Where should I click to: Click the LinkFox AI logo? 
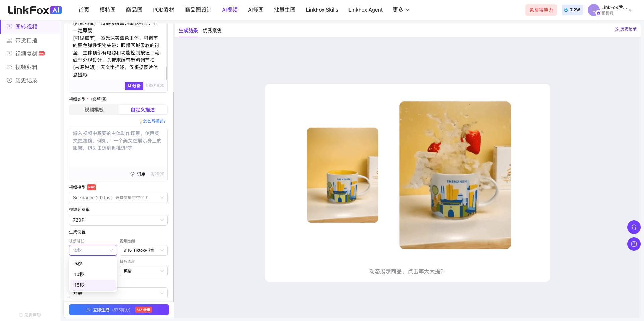[x=35, y=10]
